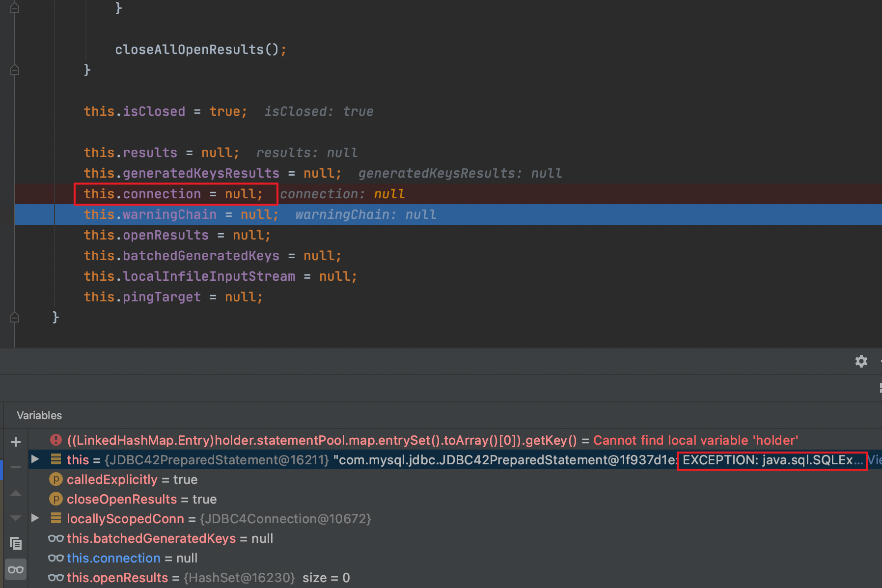Duplicate watch with copy icon
Viewport: 882px width, 588px height.
coord(16,543)
